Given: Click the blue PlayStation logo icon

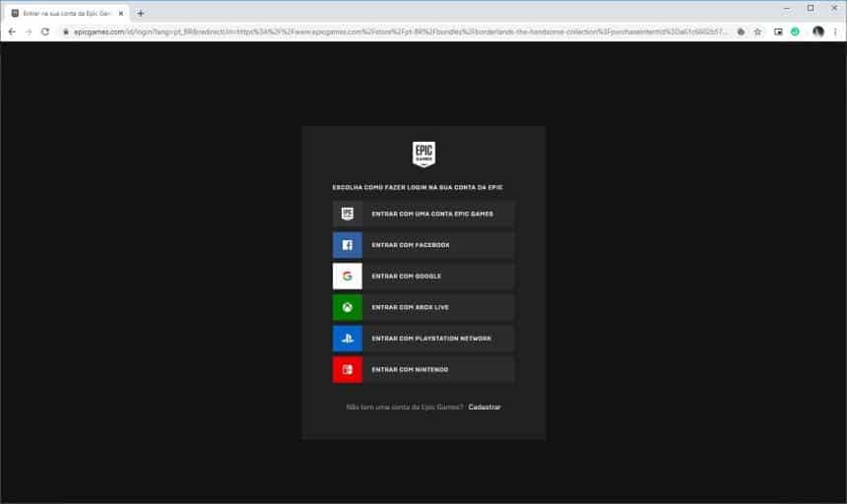Looking at the screenshot, I should point(348,339).
